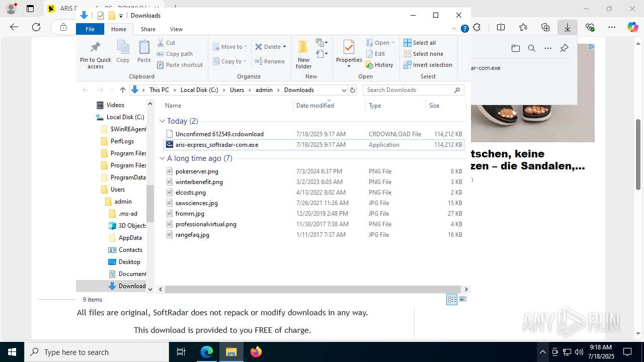
Task: Sort by Name column header
Action: pyautogui.click(x=227, y=106)
